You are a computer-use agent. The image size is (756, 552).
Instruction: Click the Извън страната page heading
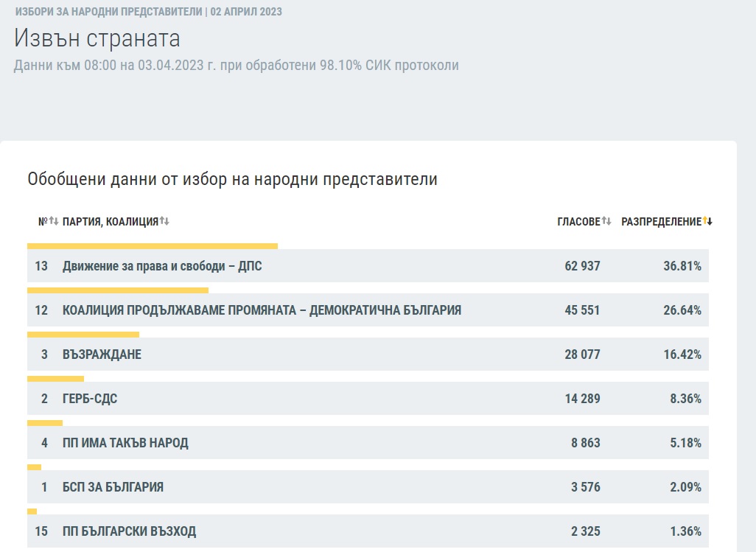pyautogui.click(x=97, y=38)
